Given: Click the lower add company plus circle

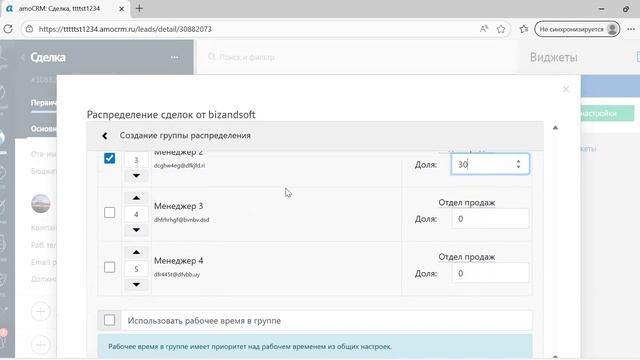Looking at the screenshot, I should [x=41, y=345].
